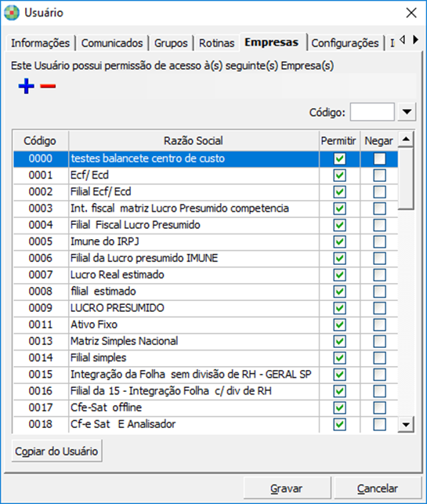Viewport: 427px width, 504px height.
Task: Uncheck Permitir for Ecf/ Ecd row 0001
Action: 339,176
